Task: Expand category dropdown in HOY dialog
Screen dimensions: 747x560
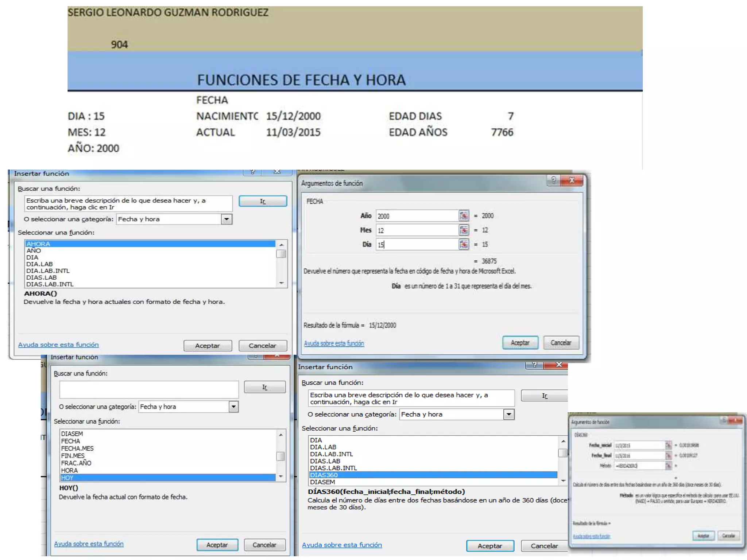Action: 233,407
